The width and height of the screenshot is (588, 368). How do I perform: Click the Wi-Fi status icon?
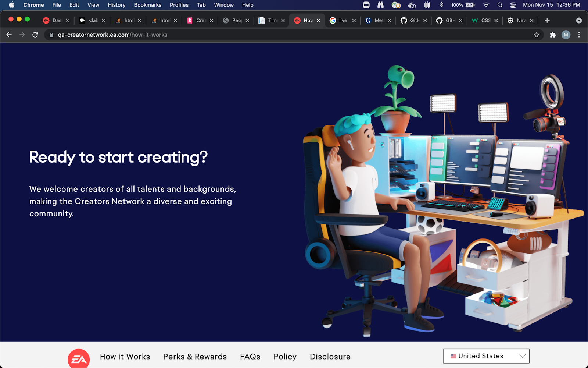pos(486,5)
